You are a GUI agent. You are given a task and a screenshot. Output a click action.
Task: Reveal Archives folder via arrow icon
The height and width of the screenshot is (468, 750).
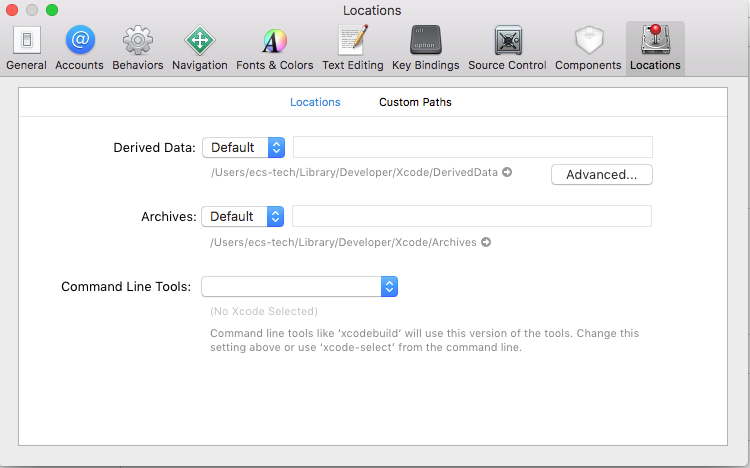[x=486, y=242]
